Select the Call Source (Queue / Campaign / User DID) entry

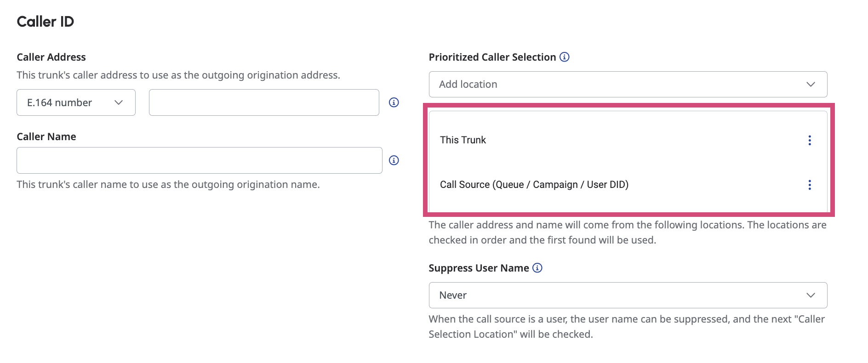(534, 184)
